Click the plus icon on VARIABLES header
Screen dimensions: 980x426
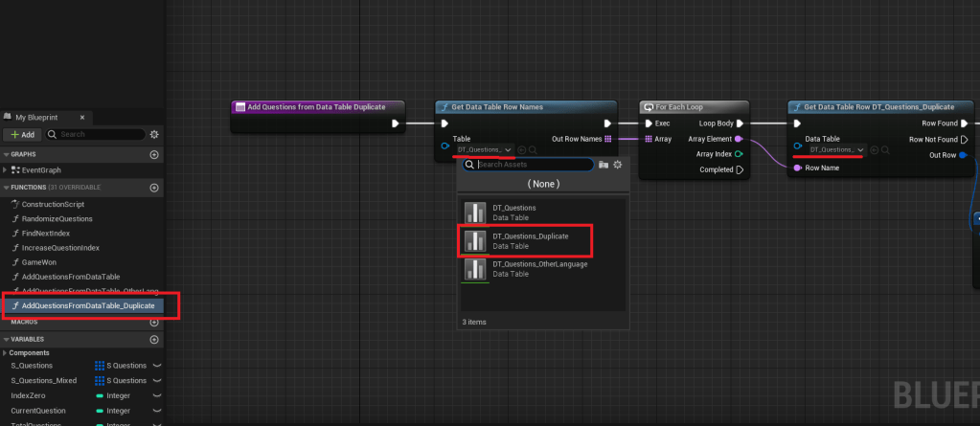click(154, 339)
